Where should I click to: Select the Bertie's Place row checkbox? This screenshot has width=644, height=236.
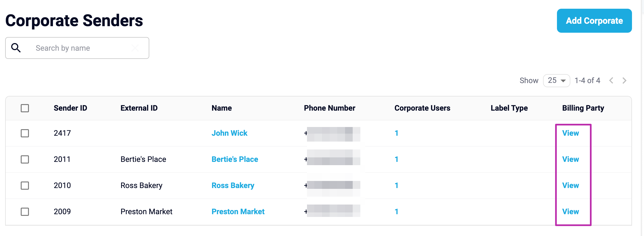click(x=25, y=159)
